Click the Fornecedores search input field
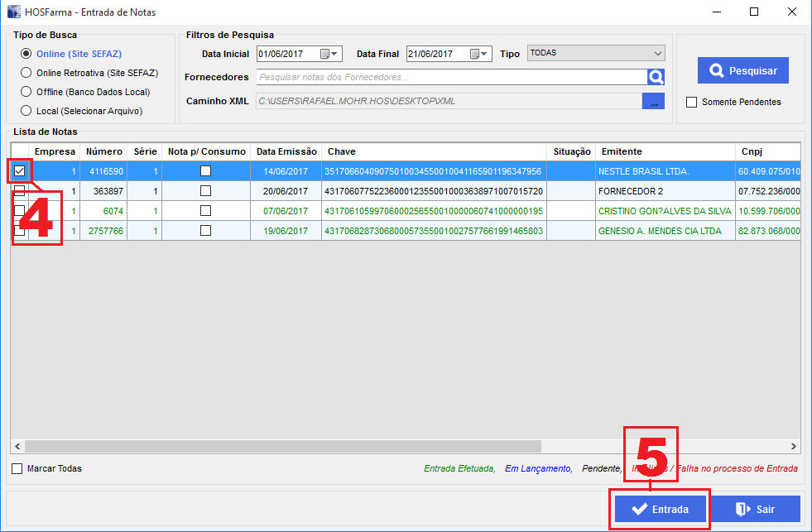The height and width of the screenshot is (532, 812). [x=451, y=77]
